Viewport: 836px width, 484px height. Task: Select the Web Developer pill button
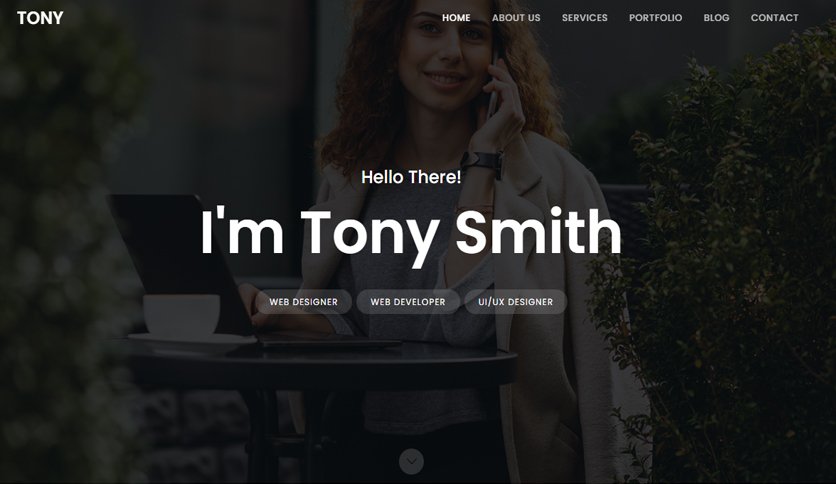408,302
